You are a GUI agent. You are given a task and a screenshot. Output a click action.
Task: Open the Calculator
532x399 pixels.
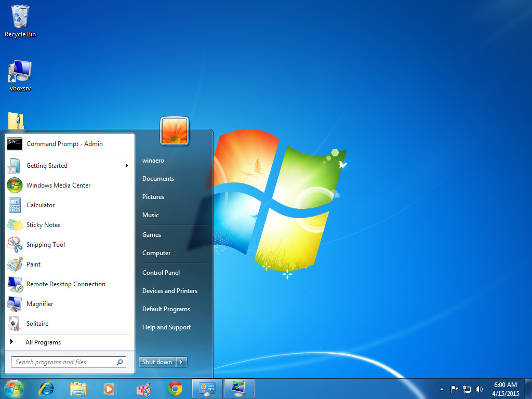click(41, 205)
